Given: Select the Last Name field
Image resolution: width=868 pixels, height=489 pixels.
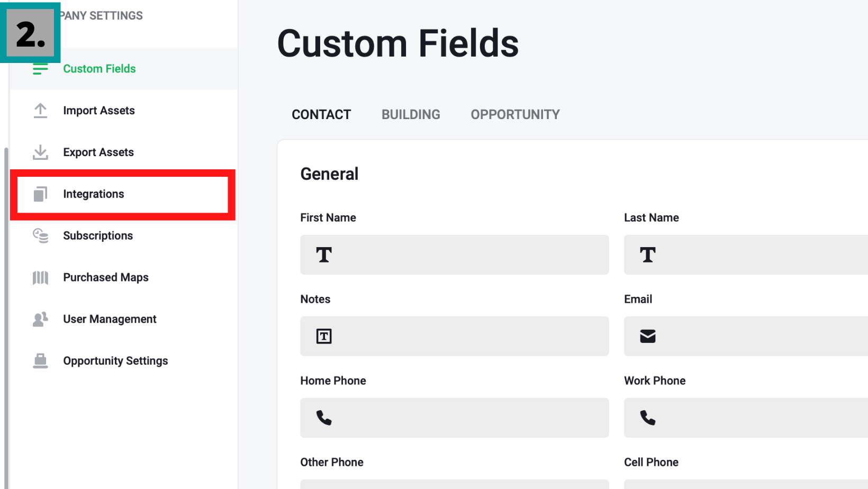Looking at the screenshot, I should [x=745, y=255].
